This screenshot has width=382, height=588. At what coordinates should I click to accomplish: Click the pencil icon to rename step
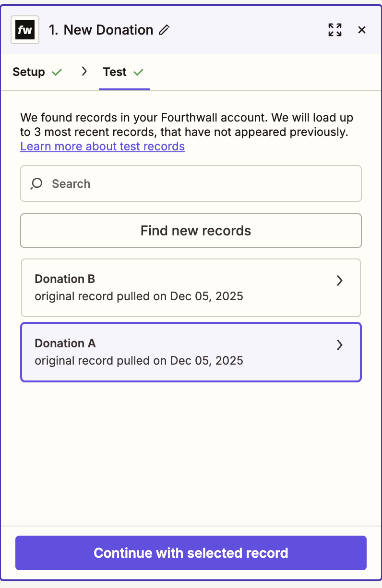164,30
